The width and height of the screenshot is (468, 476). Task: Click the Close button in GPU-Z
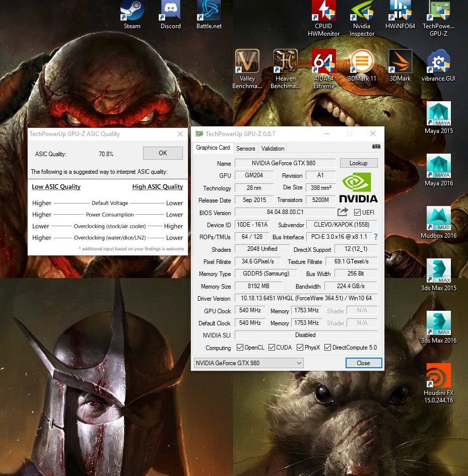pyautogui.click(x=364, y=363)
